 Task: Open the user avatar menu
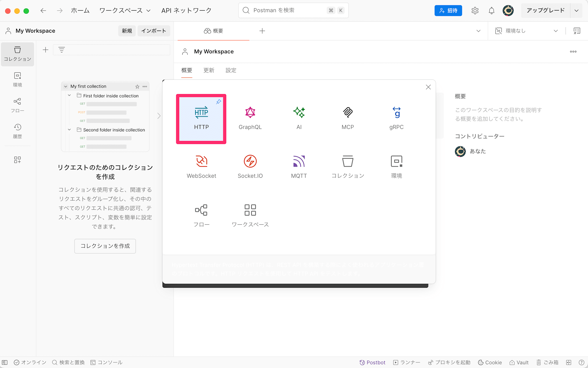tap(508, 11)
